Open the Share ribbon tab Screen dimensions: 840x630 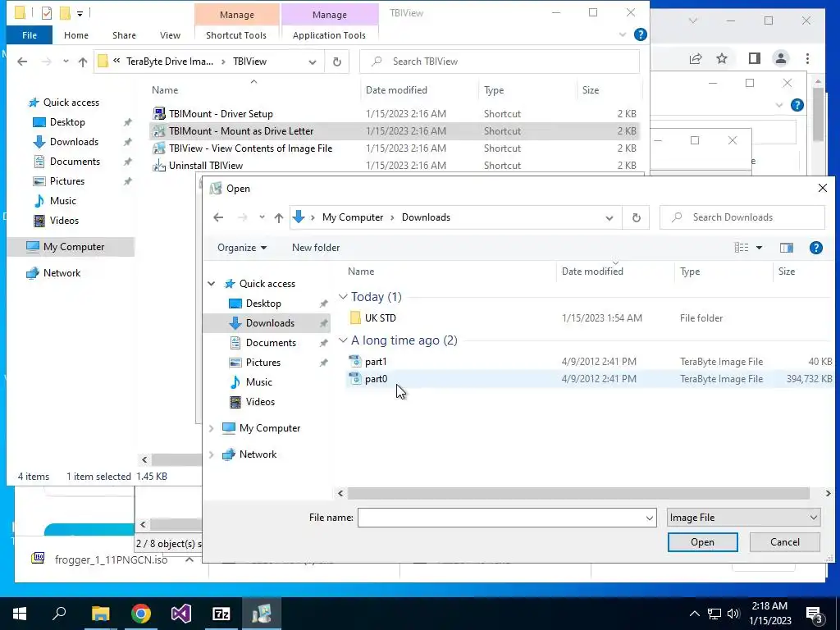coord(124,35)
